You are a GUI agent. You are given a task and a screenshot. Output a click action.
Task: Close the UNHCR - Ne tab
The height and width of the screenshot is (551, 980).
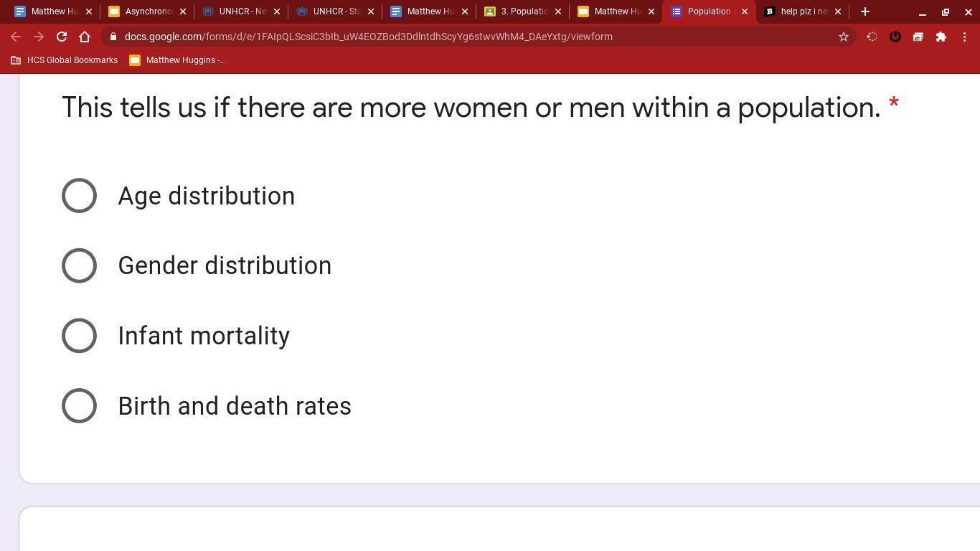coord(277,11)
